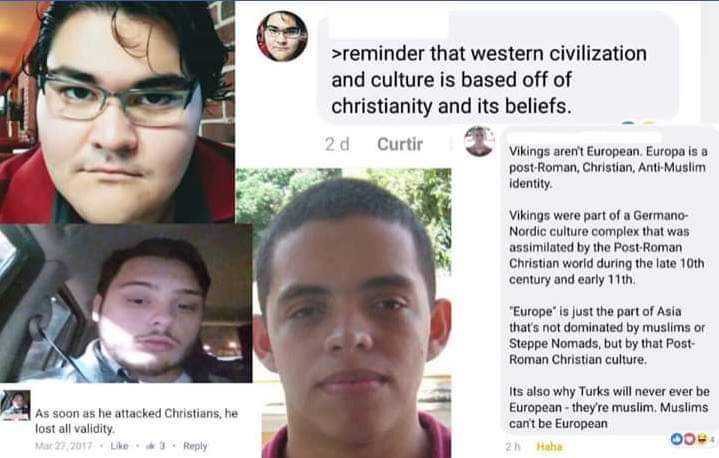Screen dimensions: 719x458
Task: Click the 2 d timestamp
Action: (x=337, y=144)
